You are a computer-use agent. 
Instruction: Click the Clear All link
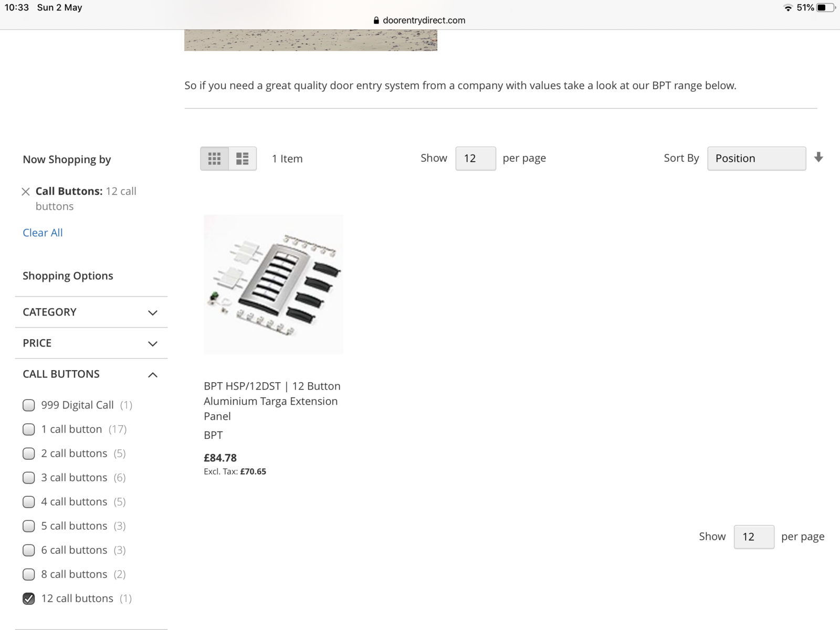point(43,233)
